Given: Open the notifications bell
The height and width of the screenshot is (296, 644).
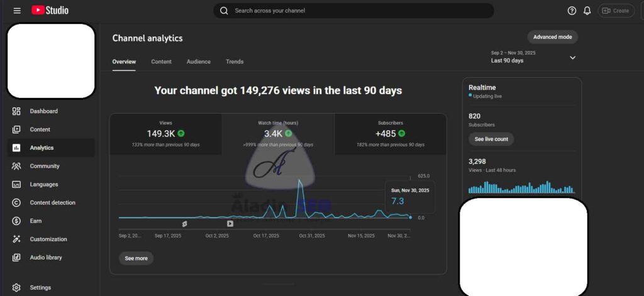Looking at the screenshot, I should click(587, 11).
